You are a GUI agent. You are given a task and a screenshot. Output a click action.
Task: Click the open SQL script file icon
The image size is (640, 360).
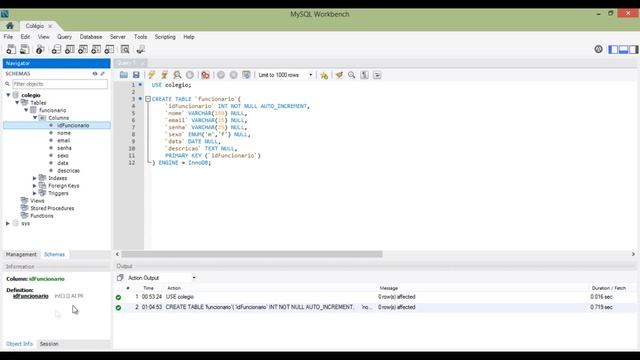(x=24, y=49)
